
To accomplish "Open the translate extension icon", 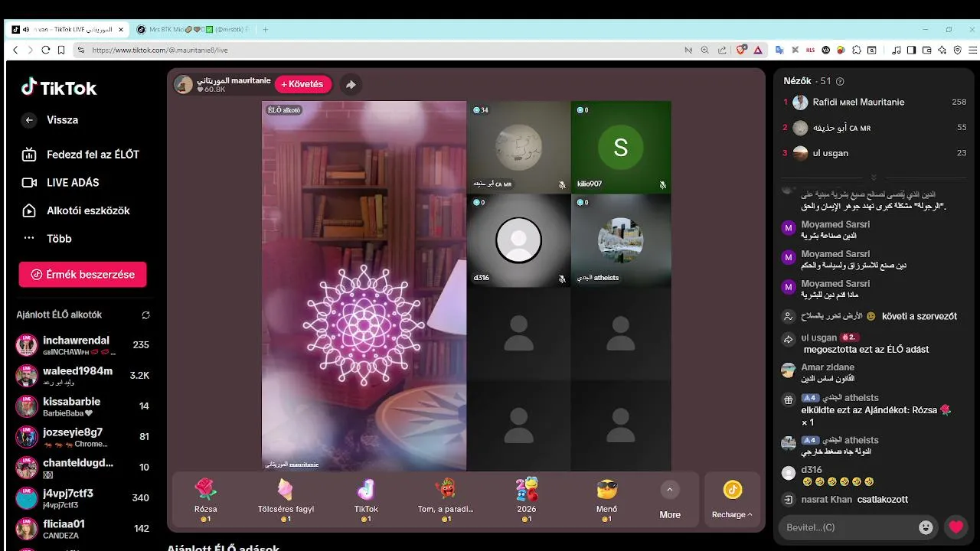I will 779,50.
